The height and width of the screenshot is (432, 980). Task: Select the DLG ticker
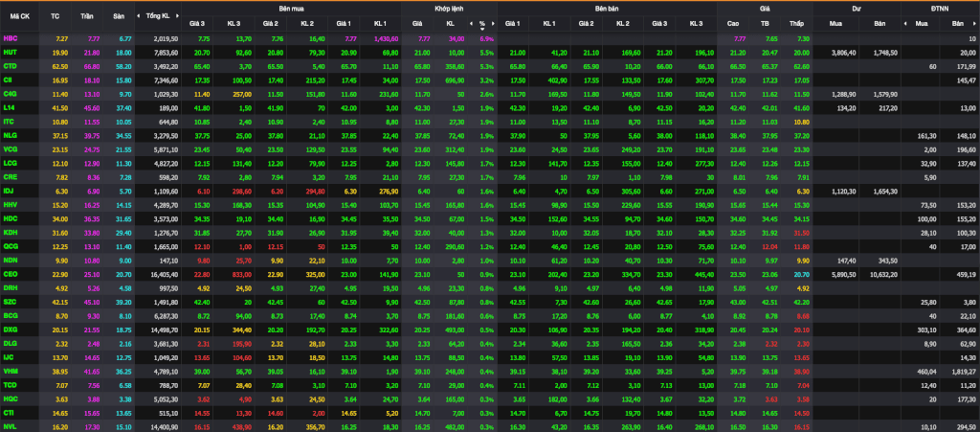pos(10,343)
